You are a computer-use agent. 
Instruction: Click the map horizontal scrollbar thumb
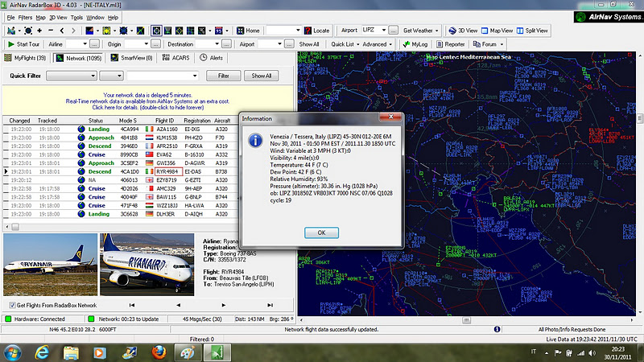[x=466, y=319]
